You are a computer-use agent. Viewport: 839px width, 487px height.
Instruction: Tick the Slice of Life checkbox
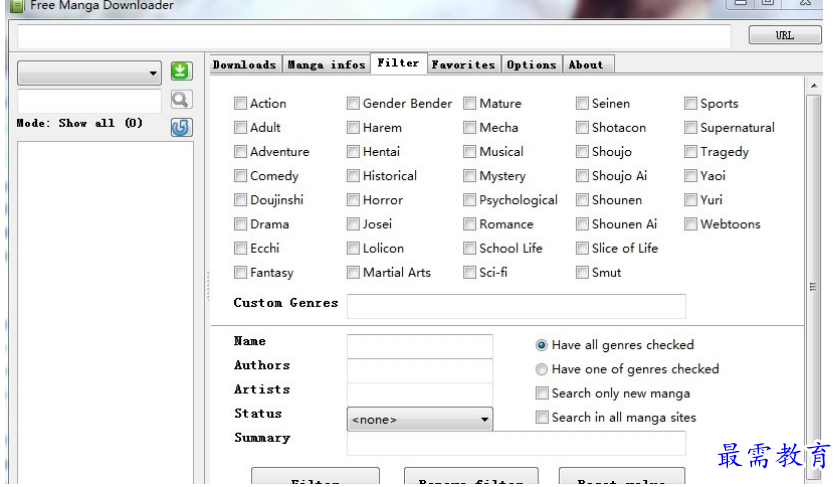[x=582, y=248]
